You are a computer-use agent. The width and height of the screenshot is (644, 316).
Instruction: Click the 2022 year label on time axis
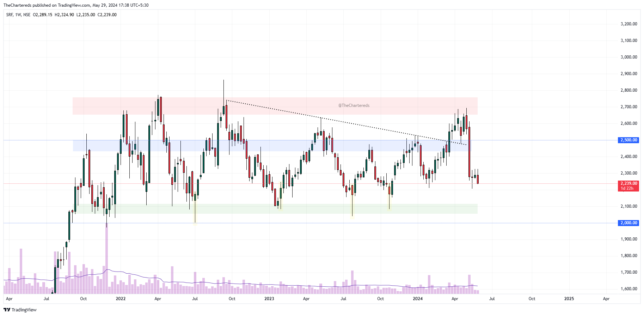[121, 299]
